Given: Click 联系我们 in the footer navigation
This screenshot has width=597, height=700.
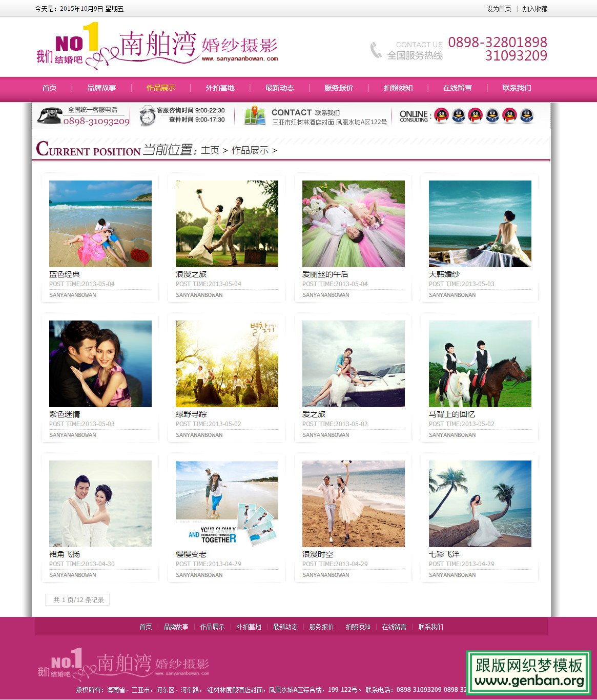Looking at the screenshot, I should 430,627.
